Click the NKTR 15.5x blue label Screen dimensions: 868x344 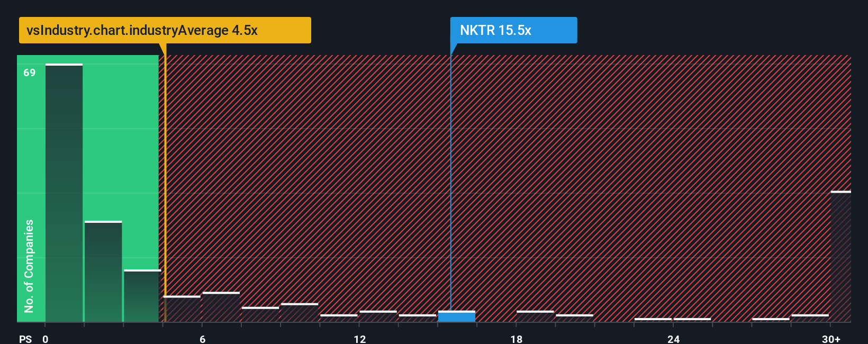[513, 30]
